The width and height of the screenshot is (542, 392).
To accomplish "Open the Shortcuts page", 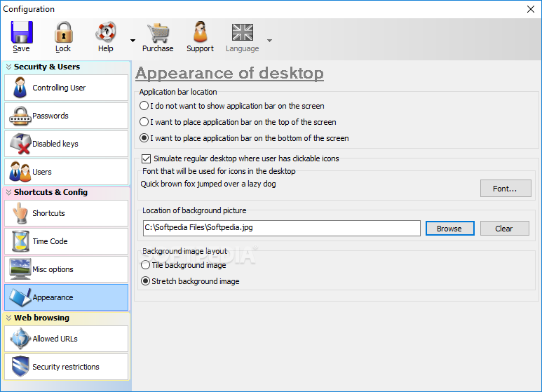I will [67, 213].
